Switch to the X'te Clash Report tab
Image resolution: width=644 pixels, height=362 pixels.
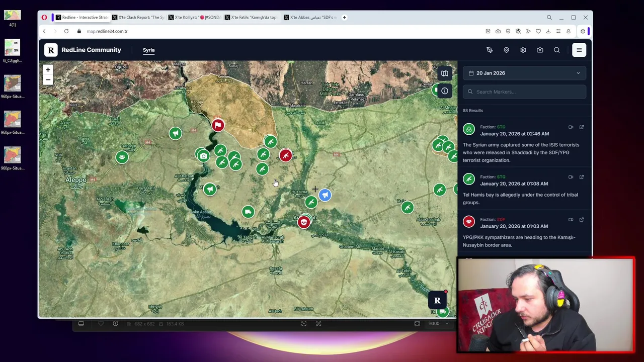click(x=138, y=17)
